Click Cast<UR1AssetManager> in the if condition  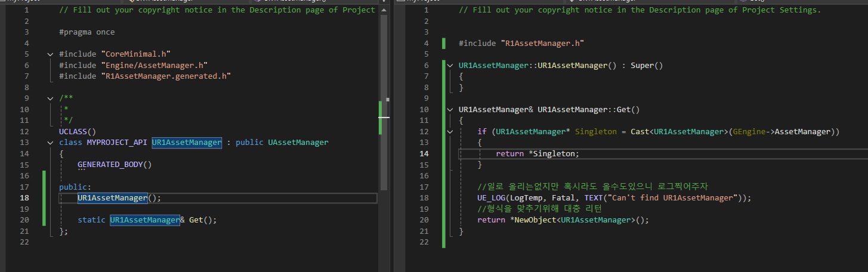pos(677,132)
